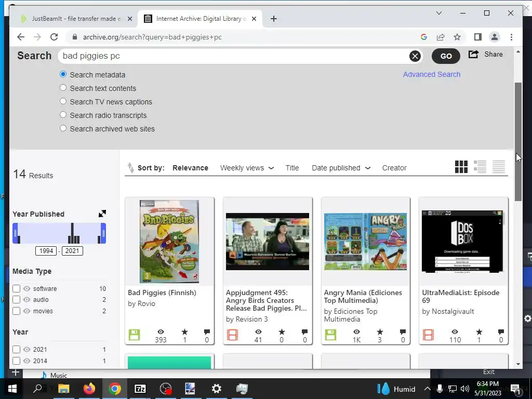
Task: Switch to compact list view icon
Action: coord(499,167)
